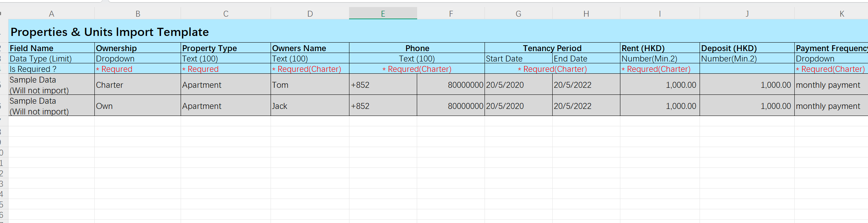The image size is (868, 223).
Task: Select the cell containing Tom
Action: click(x=309, y=85)
